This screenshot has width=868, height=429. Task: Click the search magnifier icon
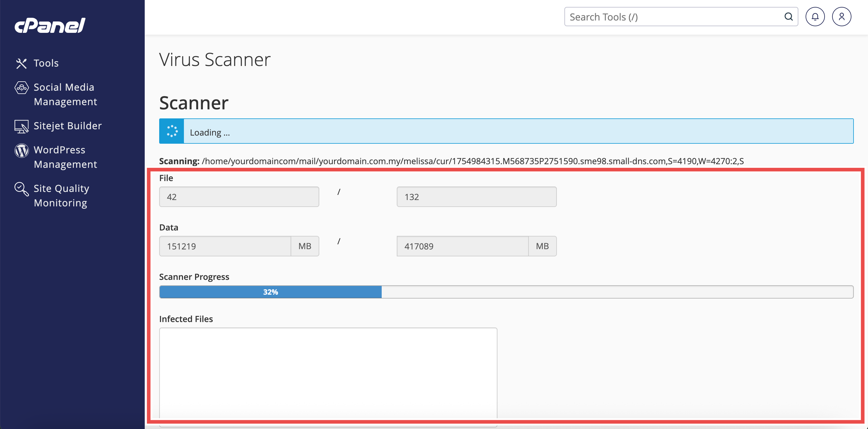[x=788, y=17]
